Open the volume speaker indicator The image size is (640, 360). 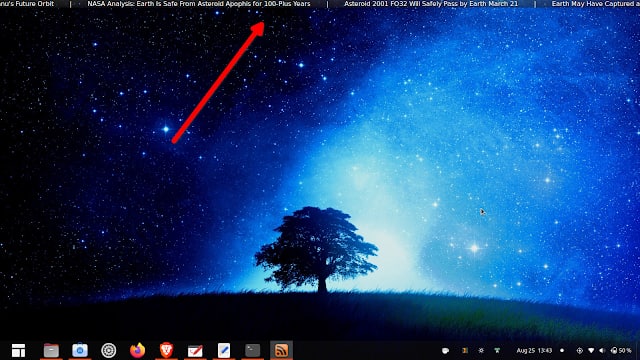602,351
